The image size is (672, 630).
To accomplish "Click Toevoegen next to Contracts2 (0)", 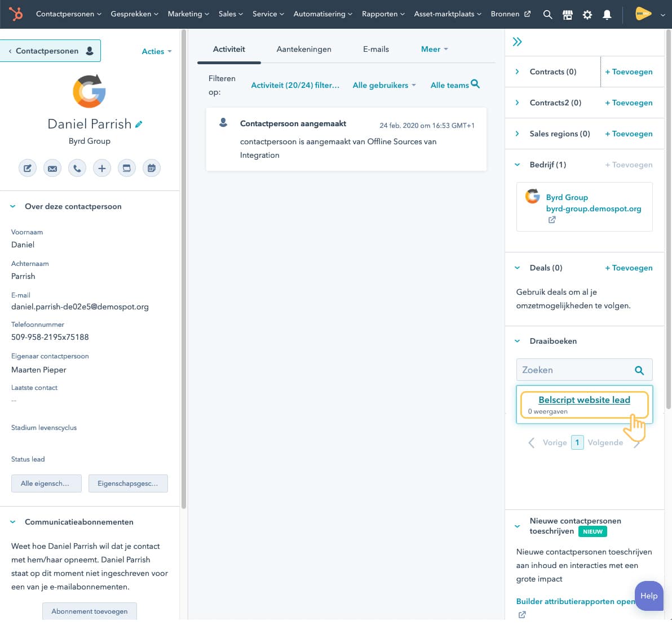I will [x=629, y=103].
